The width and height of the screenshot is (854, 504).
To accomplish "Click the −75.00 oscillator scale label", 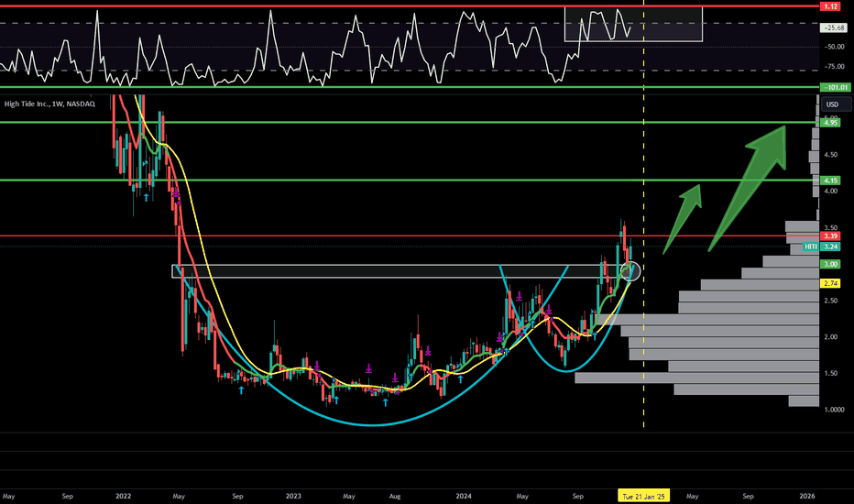I will (x=834, y=67).
